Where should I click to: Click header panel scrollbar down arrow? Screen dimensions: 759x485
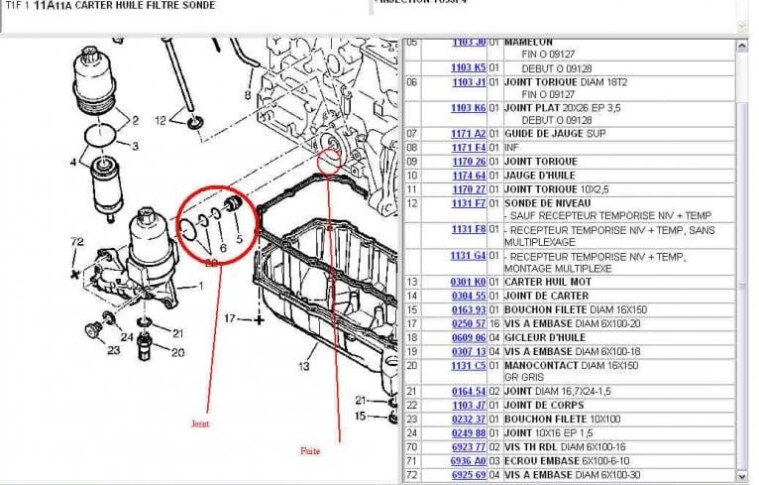742,26
